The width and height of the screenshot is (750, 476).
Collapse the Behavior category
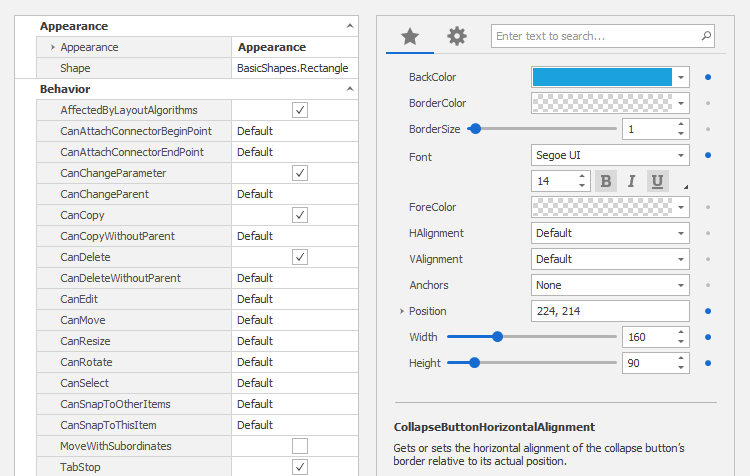[349, 89]
